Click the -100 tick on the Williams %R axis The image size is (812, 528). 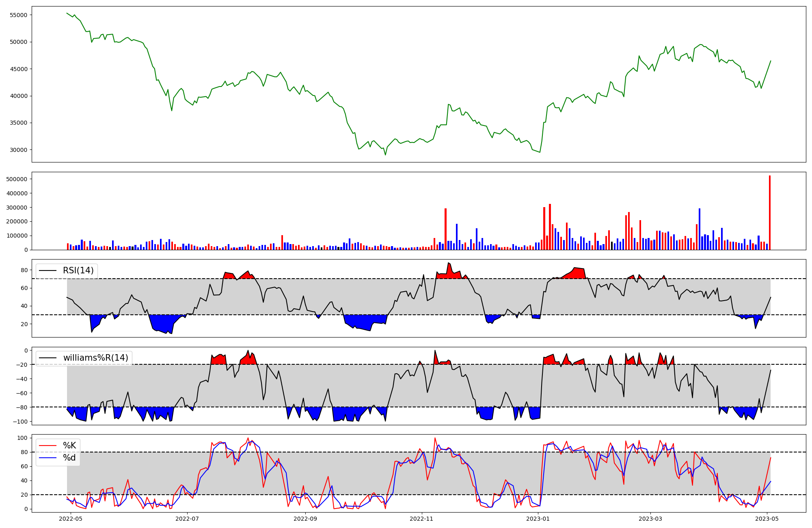tap(20, 422)
